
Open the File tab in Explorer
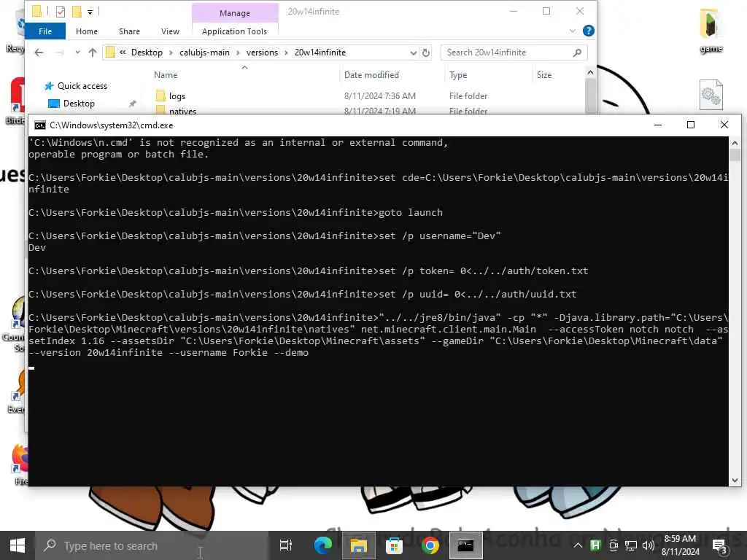(45, 31)
